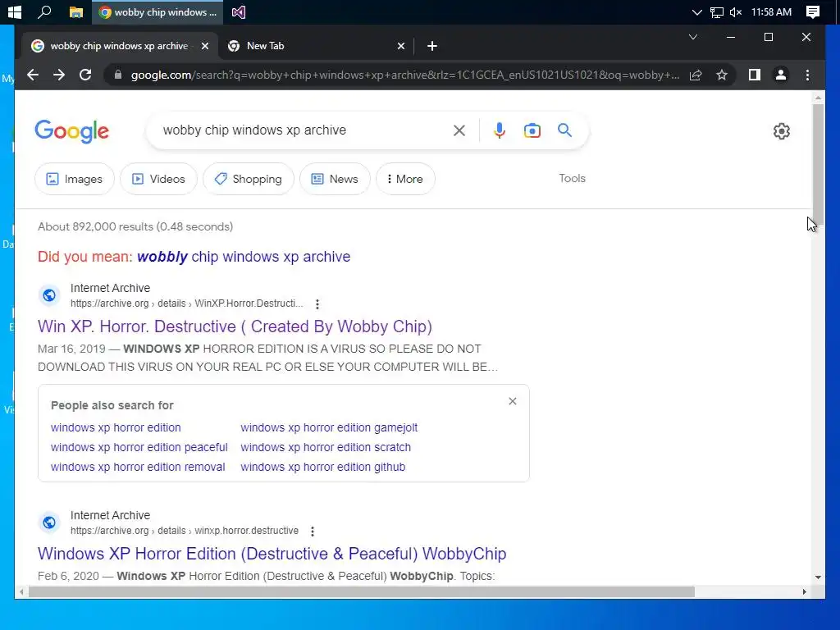Image resolution: width=840 pixels, height=630 pixels.
Task: Switch to the wobby chip search tab
Action: (x=119, y=46)
